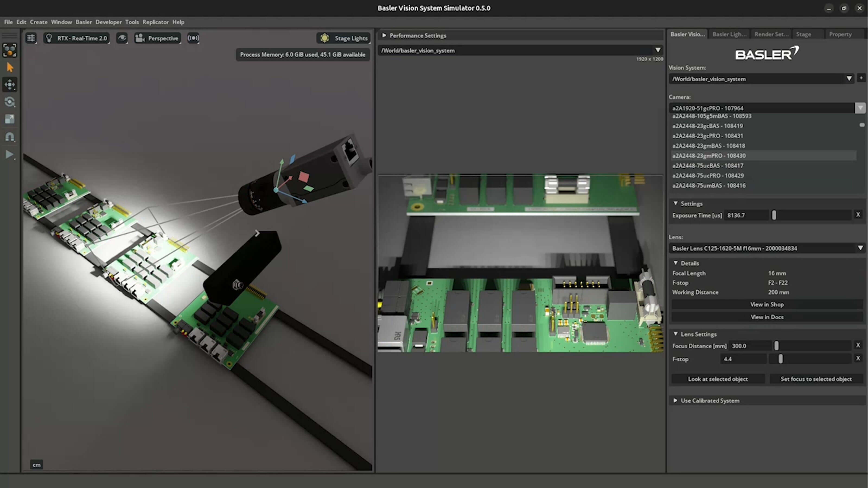Click Set focus to selected object button

[x=816, y=379]
